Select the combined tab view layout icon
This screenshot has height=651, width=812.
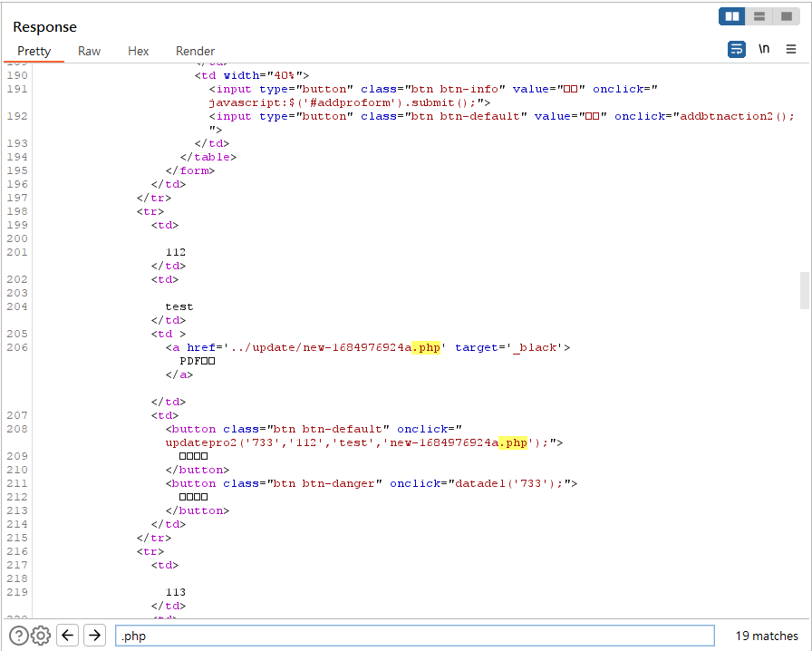click(786, 16)
